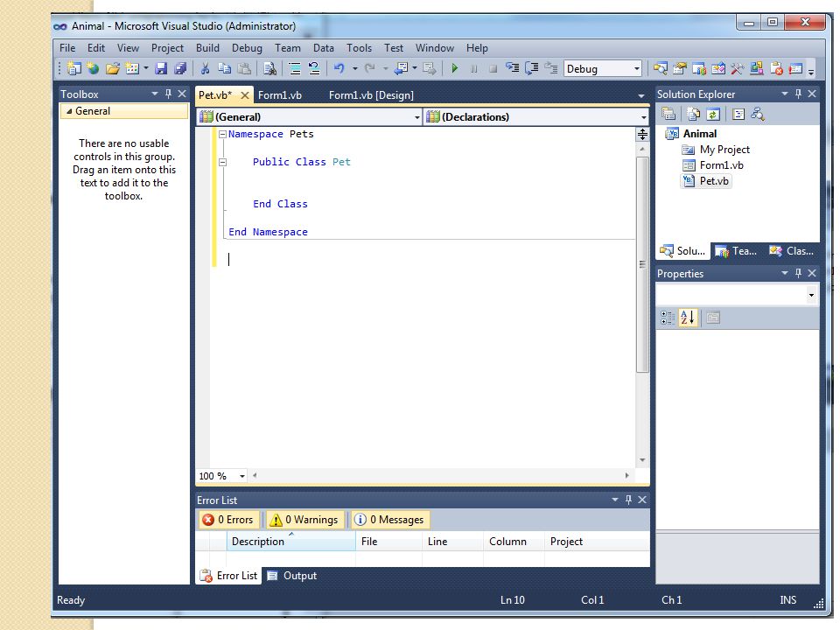Switch to the Class View tab

[793, 251]
